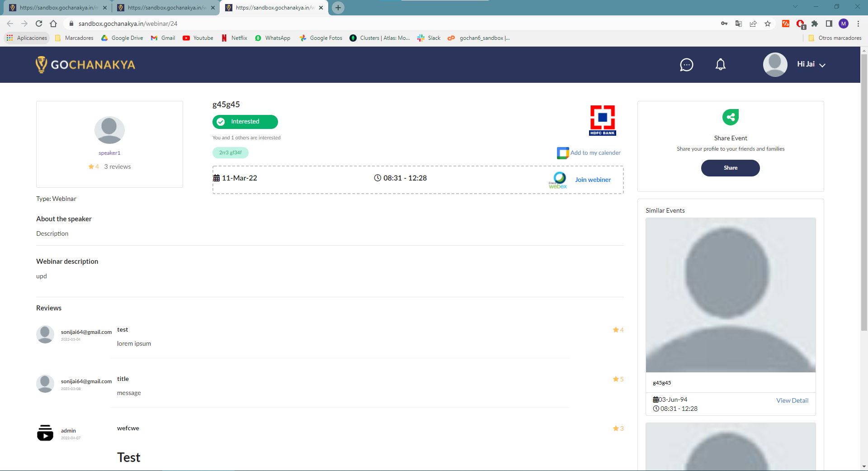
Task: Expand the Hi Jai account menu
Action: point(811,64)
